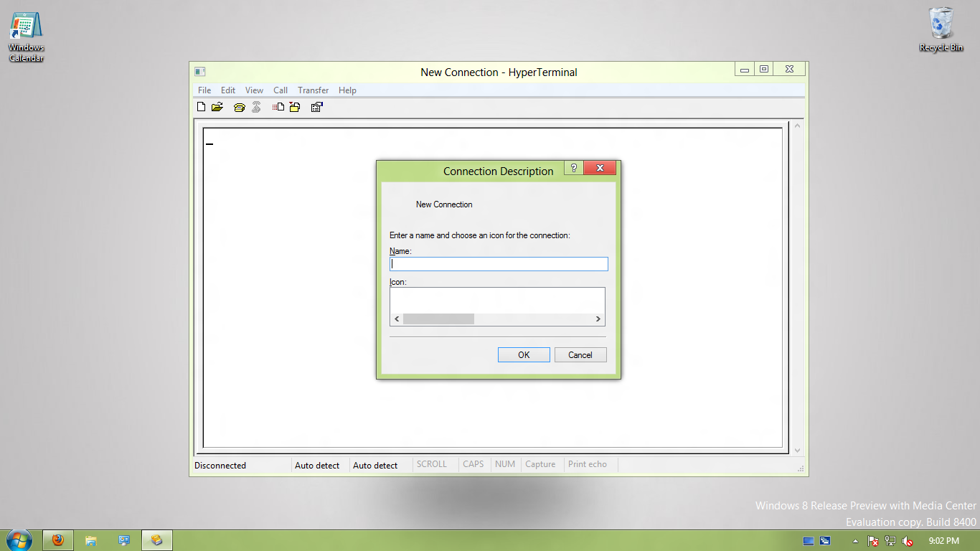Click the Action Center flag tray icon
The width and height of the screenshot is (980, 551).
[873, 541]
